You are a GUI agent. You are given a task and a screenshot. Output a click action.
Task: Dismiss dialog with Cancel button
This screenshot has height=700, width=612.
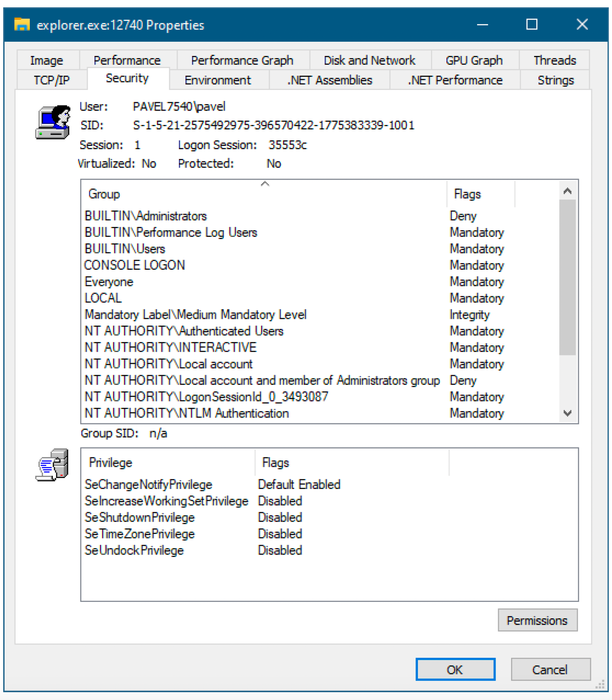pos(550,669)
